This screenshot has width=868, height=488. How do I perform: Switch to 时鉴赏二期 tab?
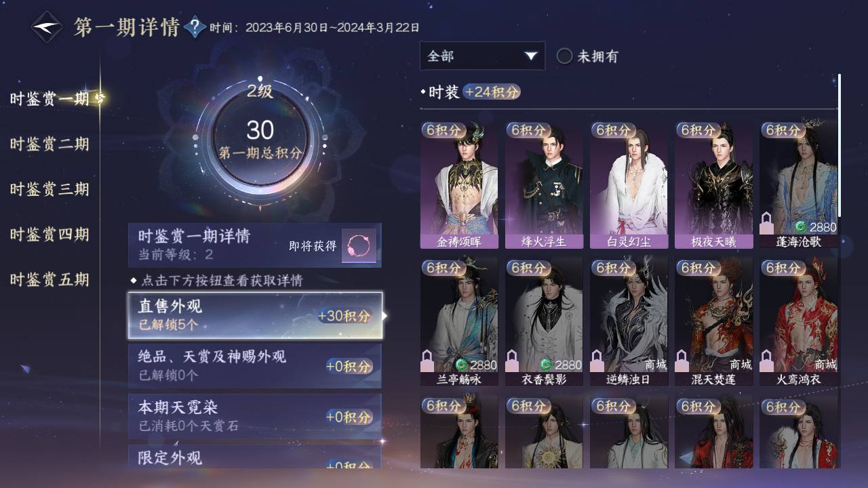tap(50, 144)
